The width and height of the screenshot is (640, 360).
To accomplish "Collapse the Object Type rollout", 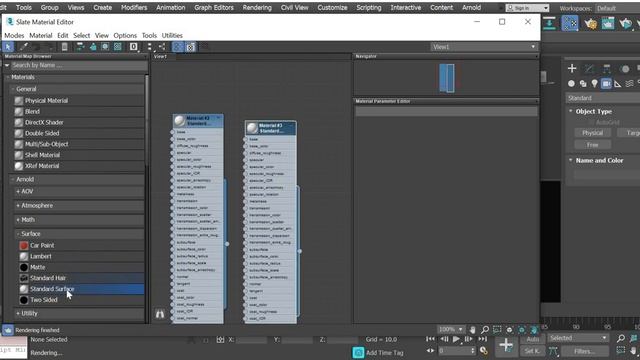I will click(571, 111).
